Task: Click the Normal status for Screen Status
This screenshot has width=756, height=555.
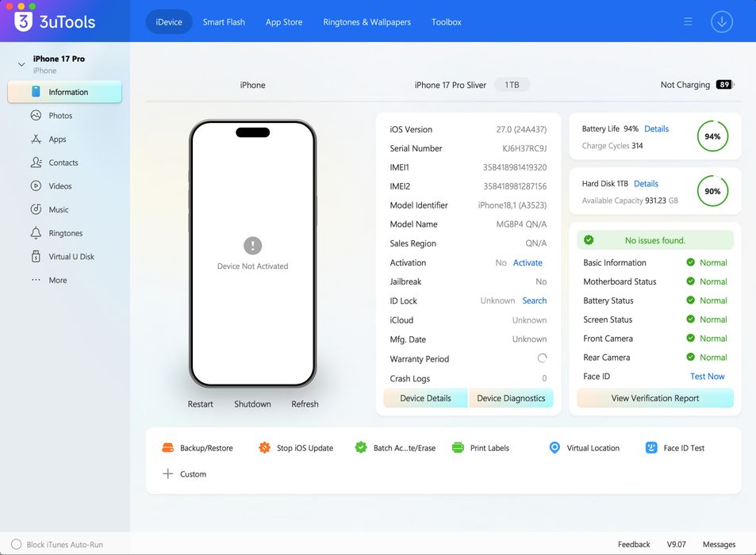Action: pyautogui.click(x=713, y=320)
